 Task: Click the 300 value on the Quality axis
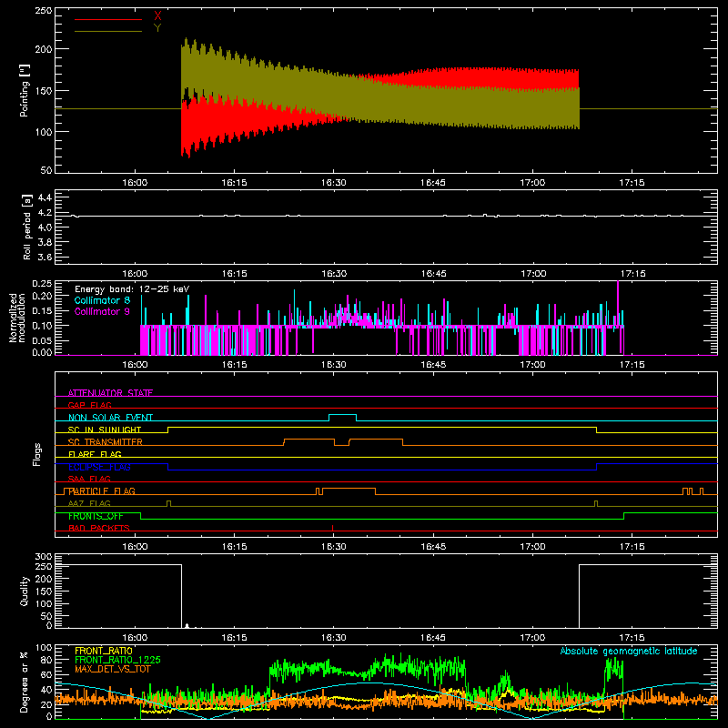(43, 557)
